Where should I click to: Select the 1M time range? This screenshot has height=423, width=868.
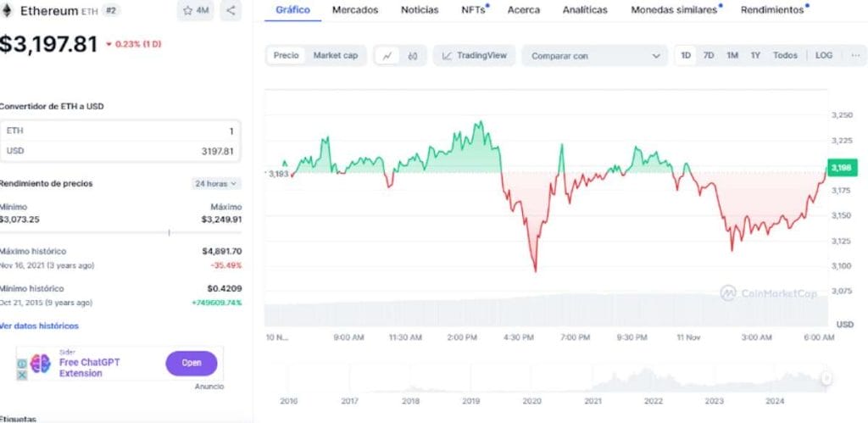coord(732,55)
